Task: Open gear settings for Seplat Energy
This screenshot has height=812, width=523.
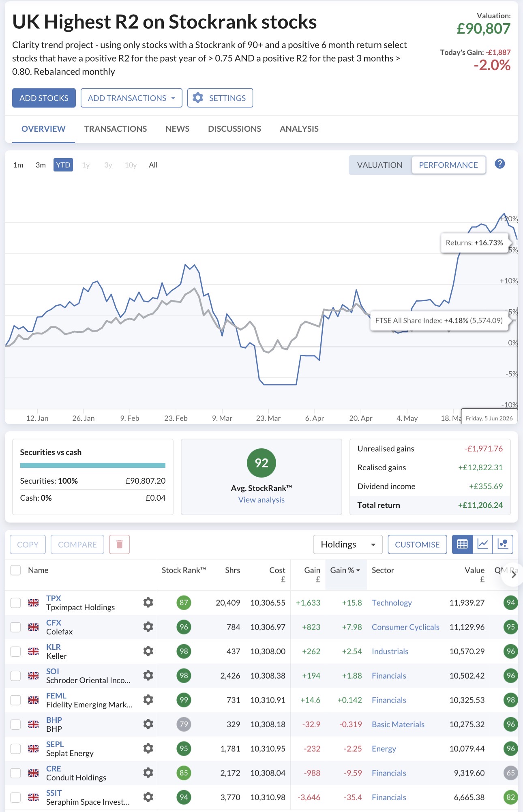Action: pyautogui.click(x=148, y=748)
